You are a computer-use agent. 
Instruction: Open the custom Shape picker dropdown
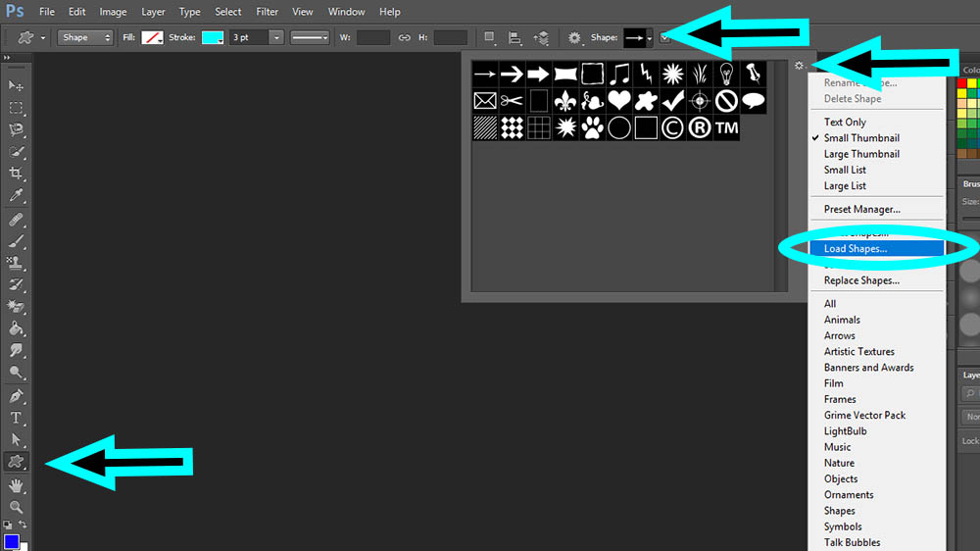(649, 37)
